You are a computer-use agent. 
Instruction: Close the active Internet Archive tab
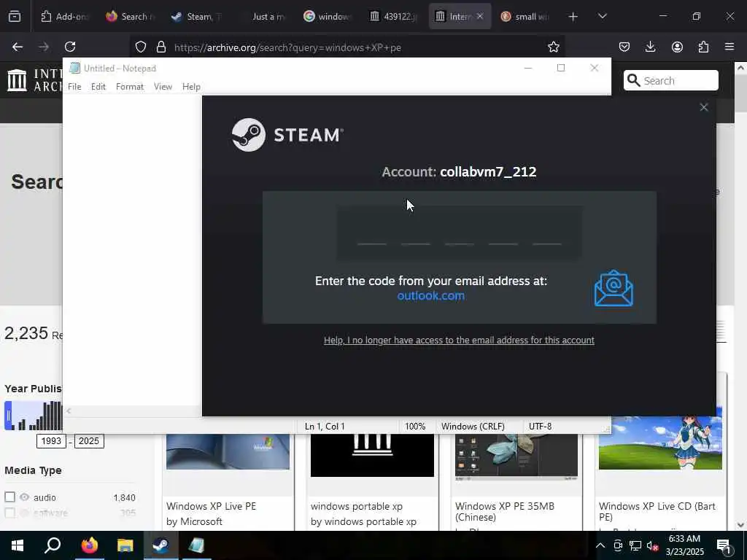coord(480,16)
